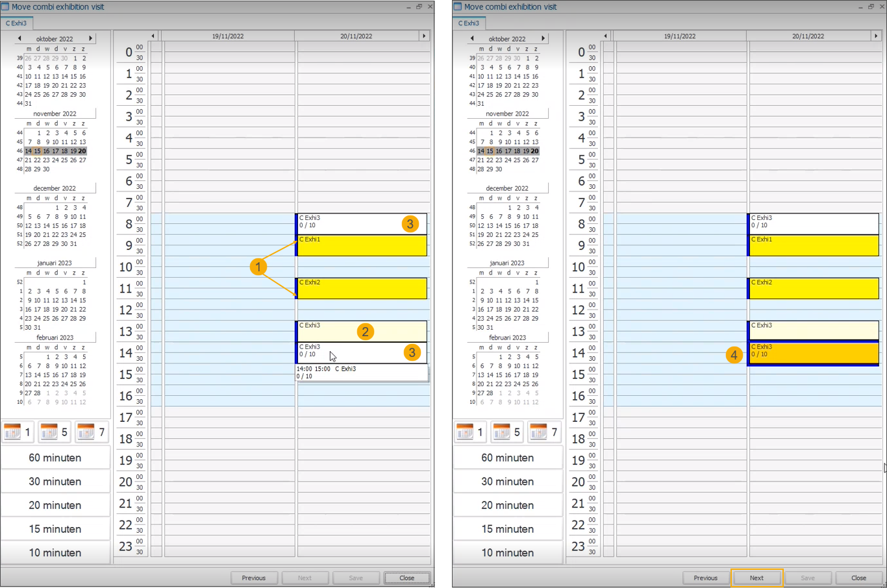
Task: Go to next month in left calendar
Action: pos(90,38)
